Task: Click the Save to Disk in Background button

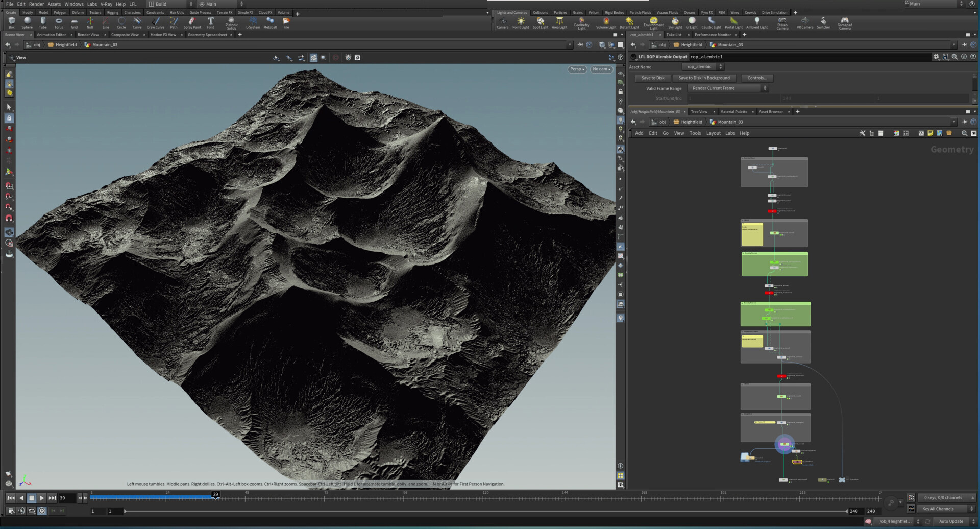Action: click(704, 78)
